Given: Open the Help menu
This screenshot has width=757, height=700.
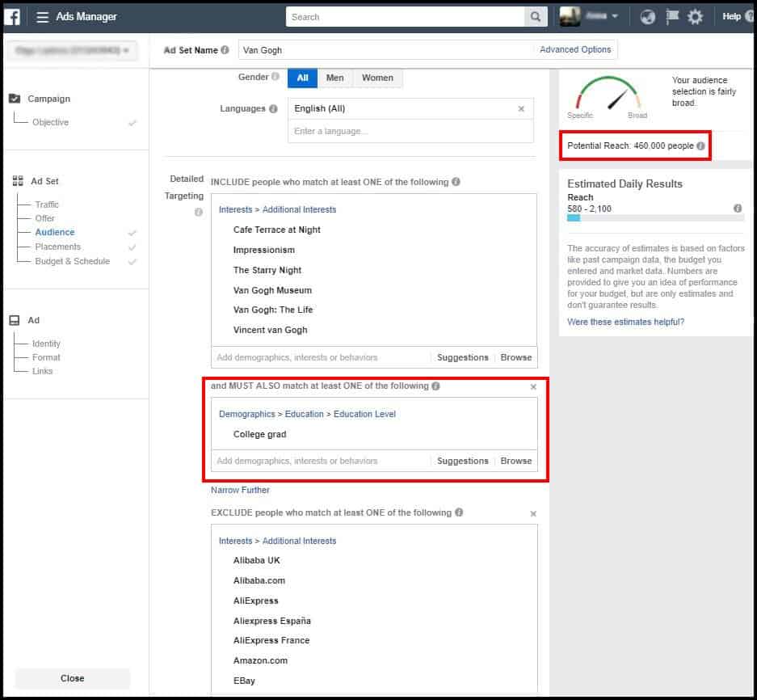Looking at the screenshot, I should pyautogui.click(x=732, y=17).
